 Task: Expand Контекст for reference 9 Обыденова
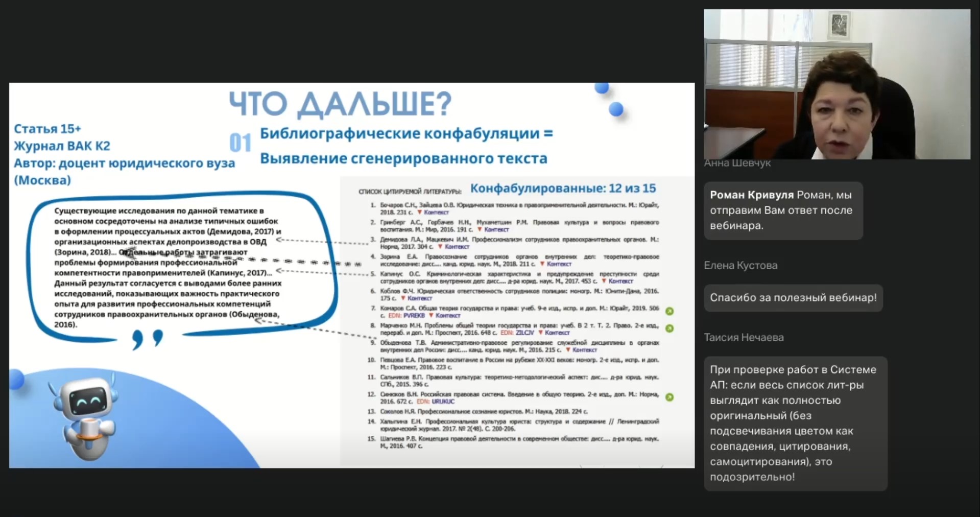[x=584, y=350]
